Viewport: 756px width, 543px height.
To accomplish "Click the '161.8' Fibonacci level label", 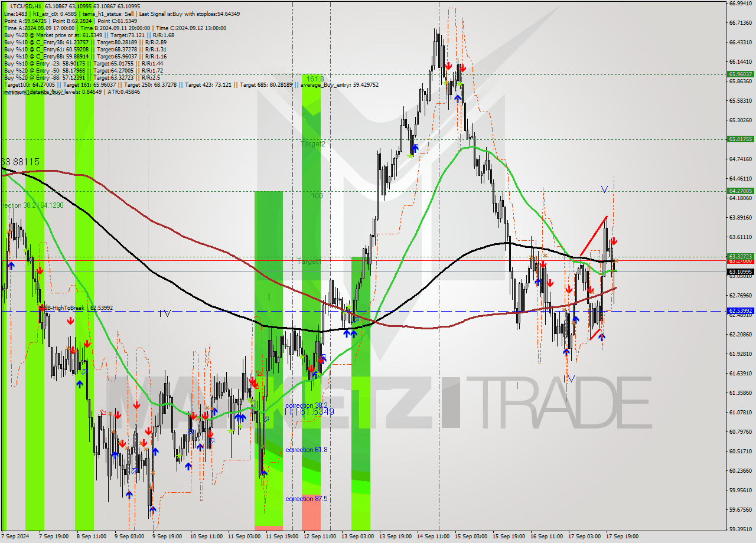I will (x=314, y=78).
